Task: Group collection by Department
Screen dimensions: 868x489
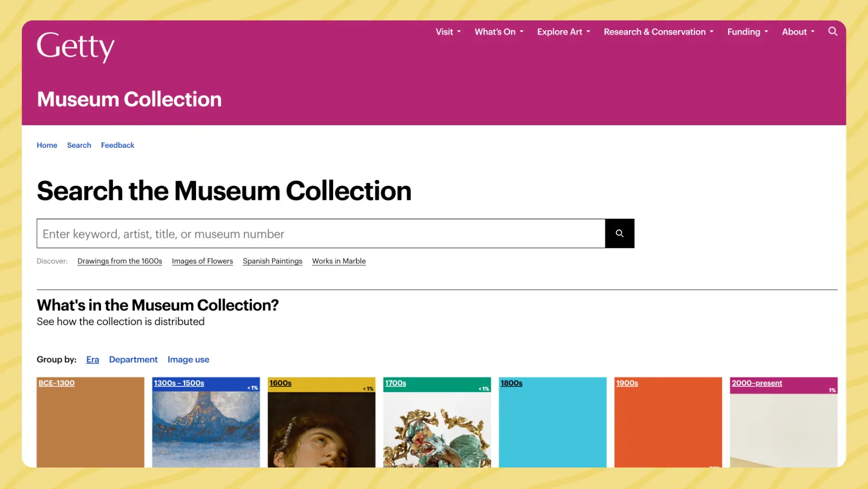Action: coord(133,359)
